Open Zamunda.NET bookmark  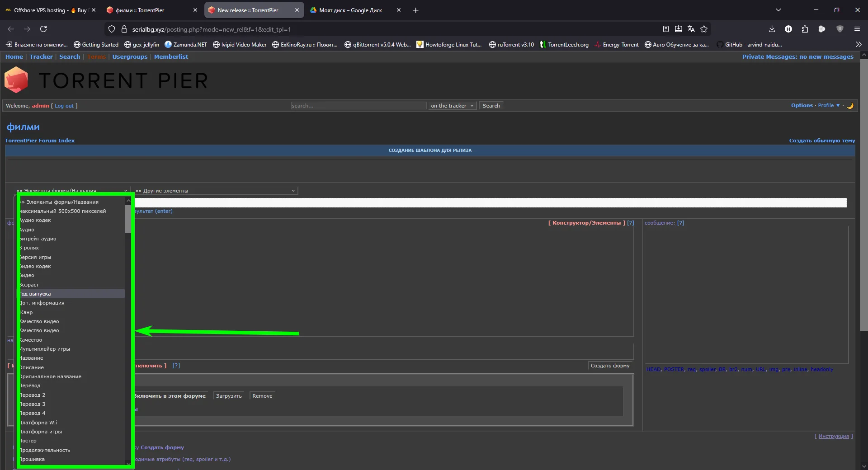click(x=186, y=44)
